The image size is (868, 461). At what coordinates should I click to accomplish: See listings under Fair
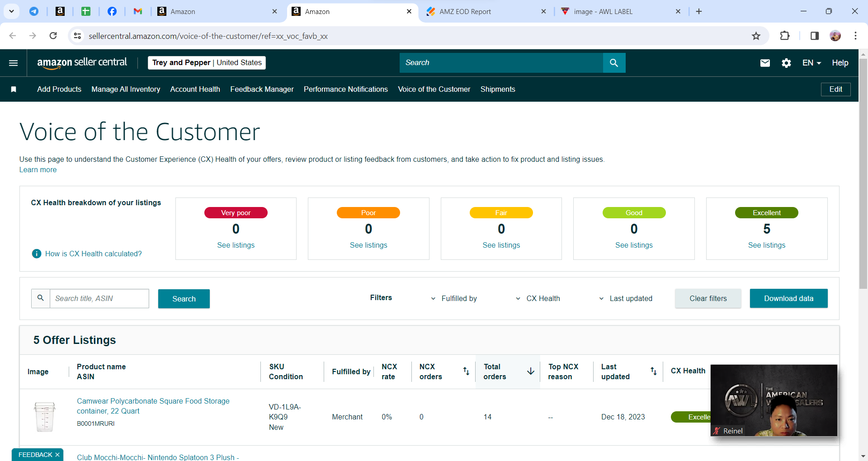(501, 245)
